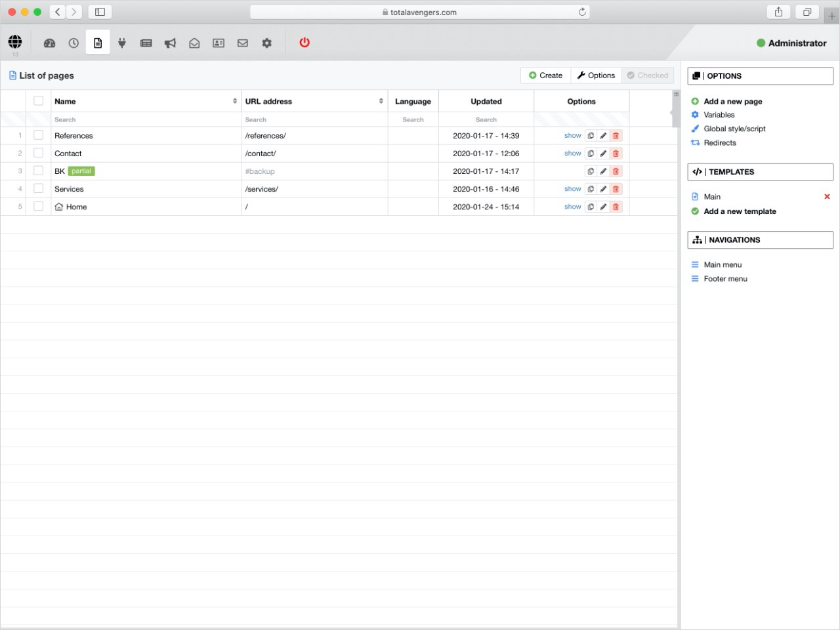Click the disabled Checked button
Image resolution: width=840 pixels, height=630 pixels.
[x=648, y=75]
